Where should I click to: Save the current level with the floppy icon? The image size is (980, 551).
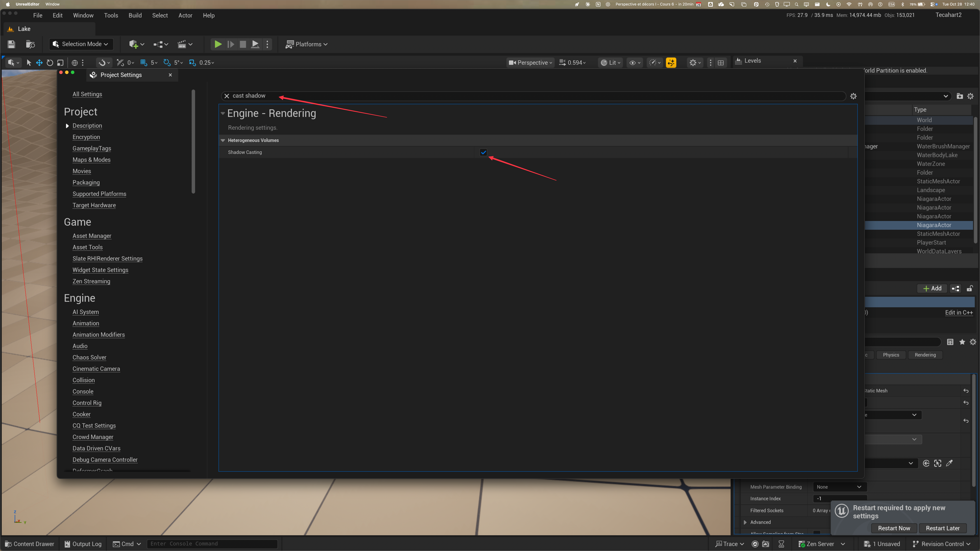coord(11,44)
